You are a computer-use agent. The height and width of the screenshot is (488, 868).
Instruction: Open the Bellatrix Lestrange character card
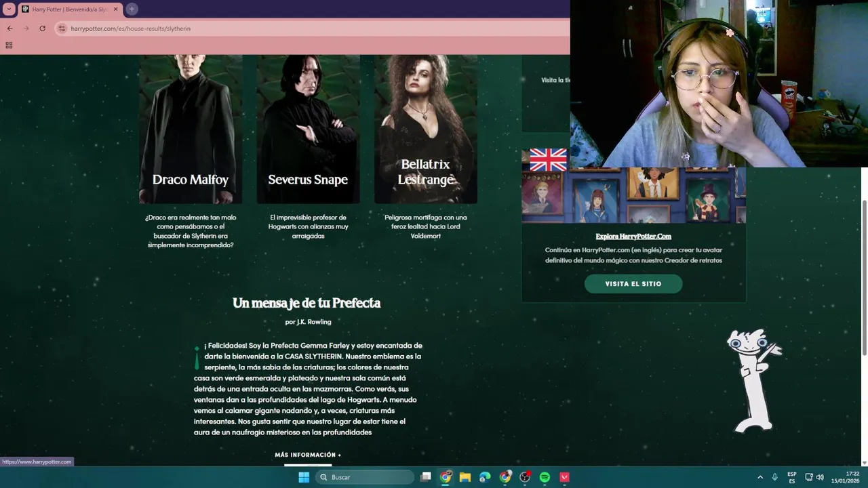click(x=426, y=129)
